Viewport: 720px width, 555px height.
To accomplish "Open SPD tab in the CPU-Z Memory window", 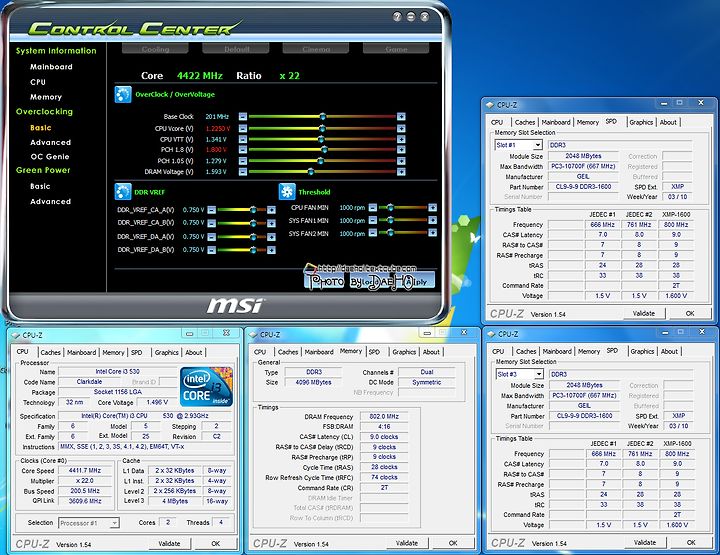I will [x=374, y=352].
